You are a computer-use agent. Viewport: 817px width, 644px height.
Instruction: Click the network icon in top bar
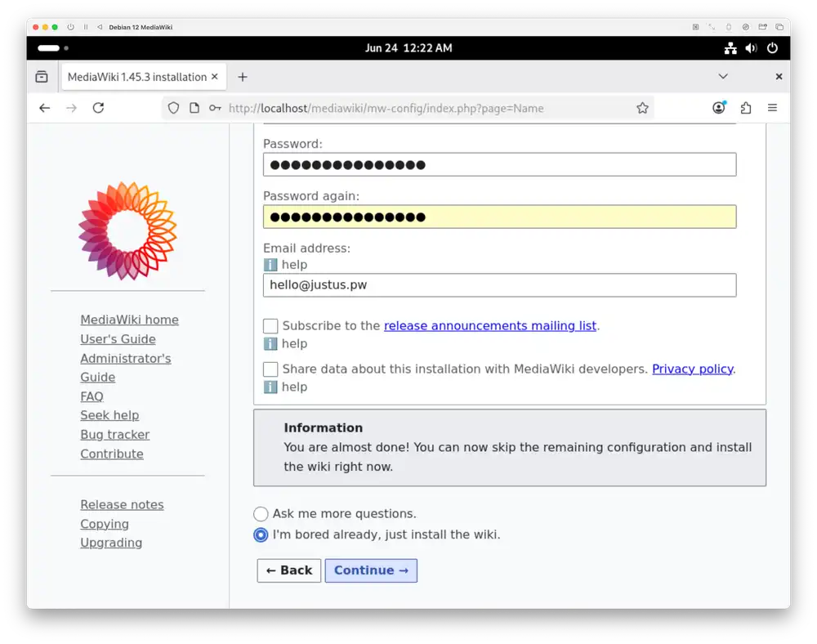tap(730, 48)
